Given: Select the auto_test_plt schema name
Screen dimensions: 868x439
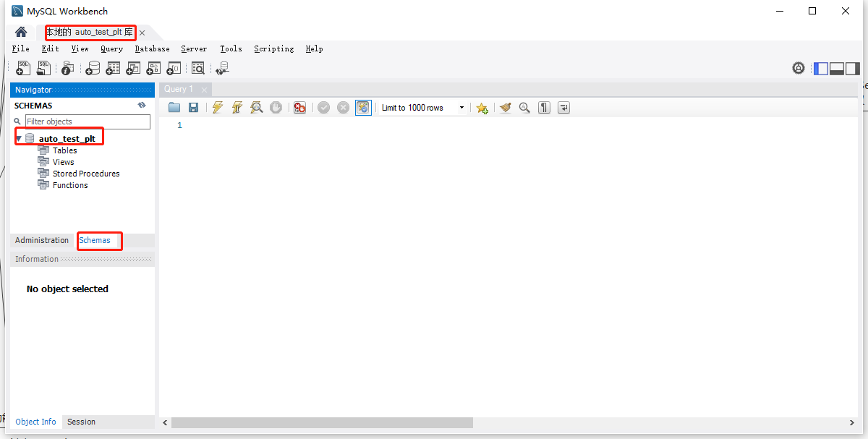Looking at the screenshot, I should (67, 139).
